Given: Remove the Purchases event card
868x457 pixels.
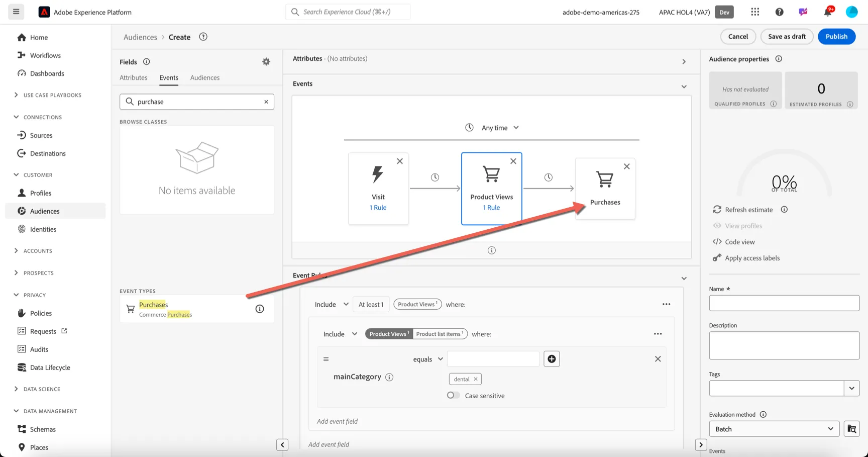Looking at the screenshot, I should click(627, 166).
